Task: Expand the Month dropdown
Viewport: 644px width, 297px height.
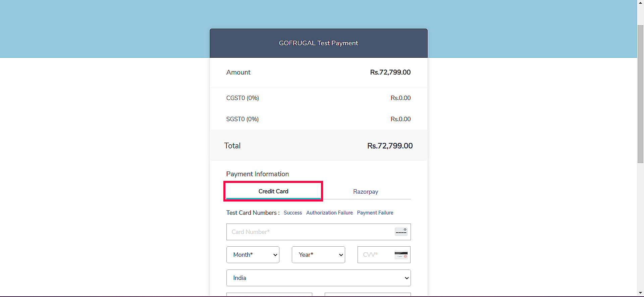Action: [x=253, y=255]
